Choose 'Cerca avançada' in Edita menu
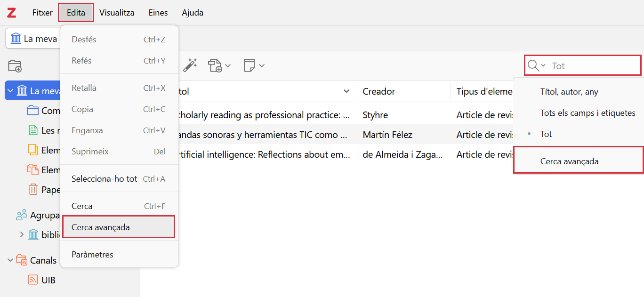Viewport: 644px width, 297px height. tap(101, 227)
